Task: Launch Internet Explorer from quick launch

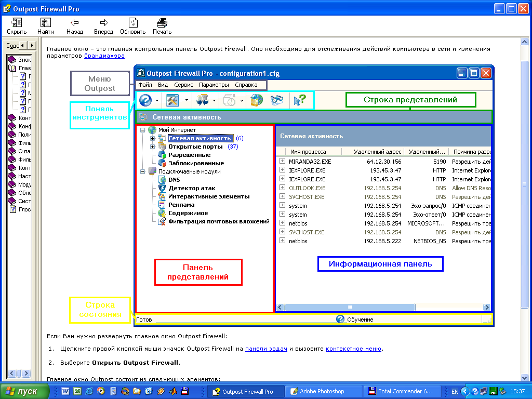Action: coord(89,391)
